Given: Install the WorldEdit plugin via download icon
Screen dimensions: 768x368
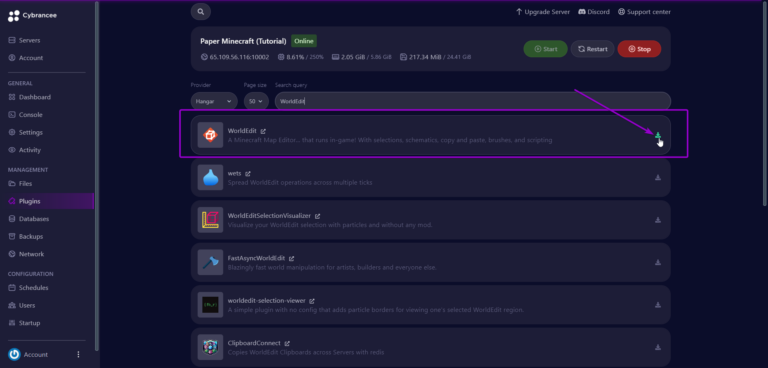Looking at the screenshot, I should [x=658, y=135].
